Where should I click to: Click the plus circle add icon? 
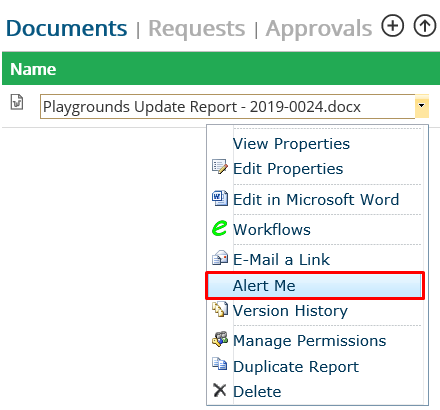point(393,25)
